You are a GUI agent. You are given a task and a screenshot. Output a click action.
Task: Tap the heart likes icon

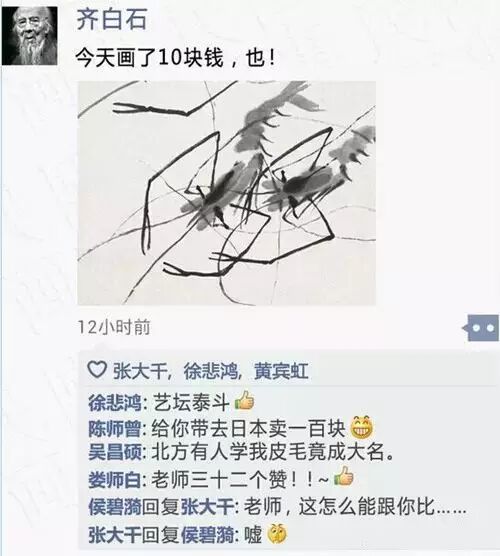click(x=97, y=370)
